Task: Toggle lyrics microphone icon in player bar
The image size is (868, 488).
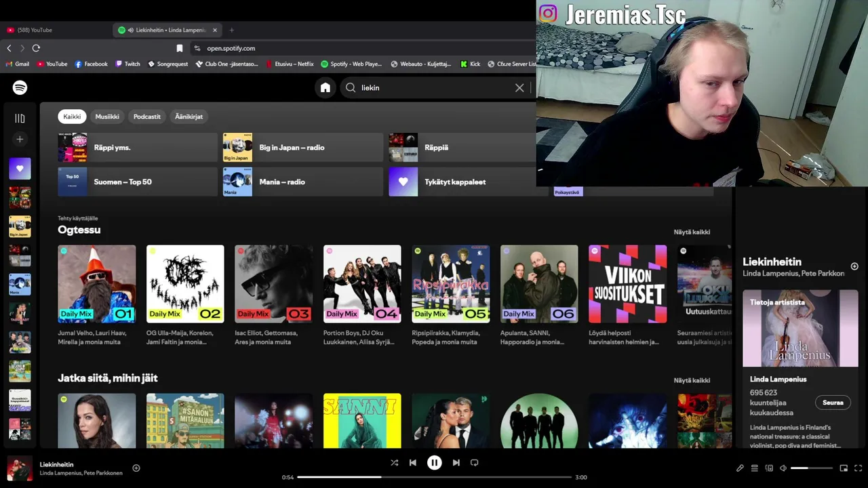Action: point(740,468)
